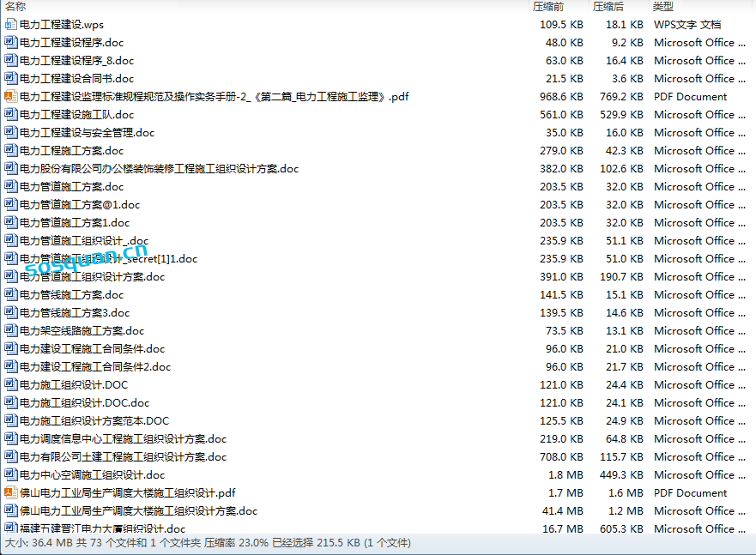Sort by the 压缩前 column header

[x=547, y=7]
